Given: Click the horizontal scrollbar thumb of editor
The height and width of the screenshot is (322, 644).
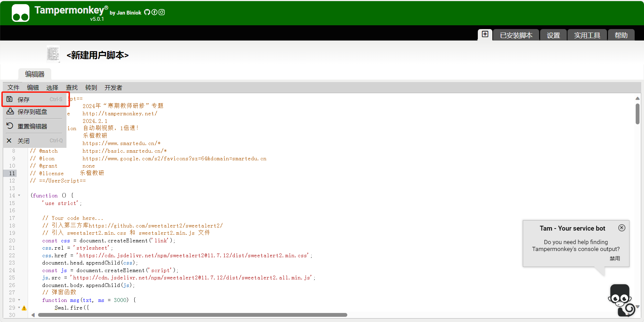Looking at the screenshot, I should [193, 315].
